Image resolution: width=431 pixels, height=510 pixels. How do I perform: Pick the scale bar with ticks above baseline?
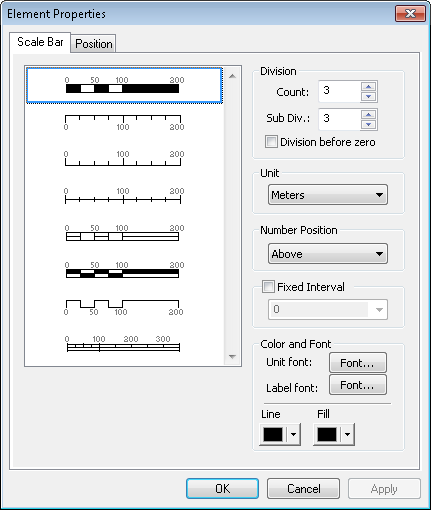pyautogui.click(x=123, y=159)
